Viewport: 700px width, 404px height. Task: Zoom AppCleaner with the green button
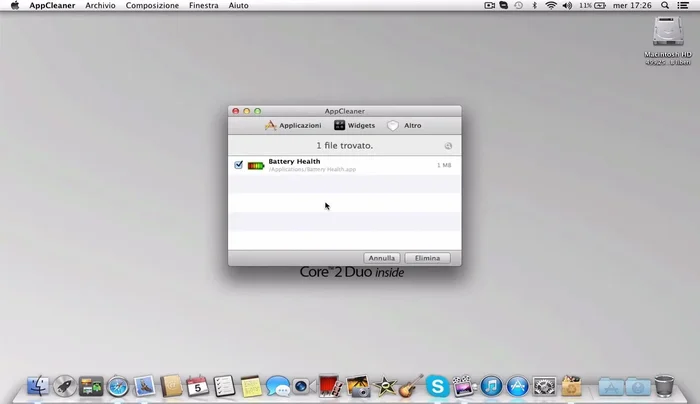[258, 111]
